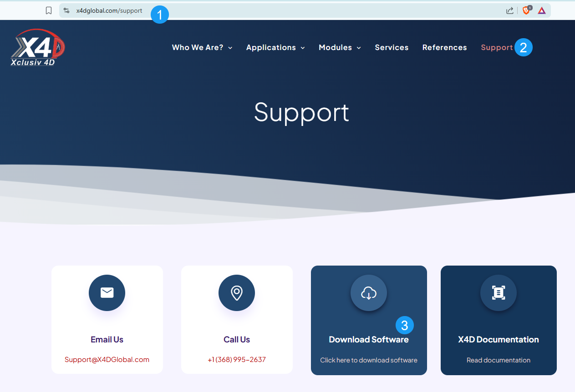Go to the References page
This screenshot has width=575, height=392.
point(444,47)
